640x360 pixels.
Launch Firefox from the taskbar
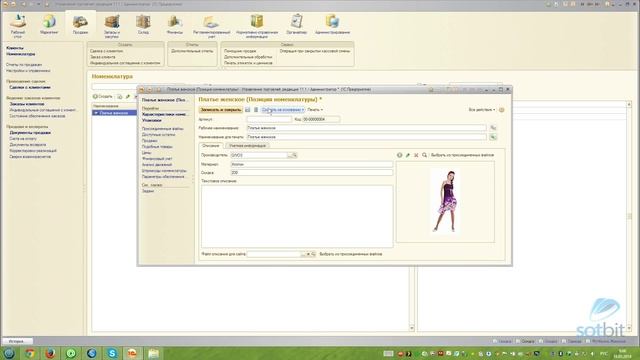tap(50, 353)
